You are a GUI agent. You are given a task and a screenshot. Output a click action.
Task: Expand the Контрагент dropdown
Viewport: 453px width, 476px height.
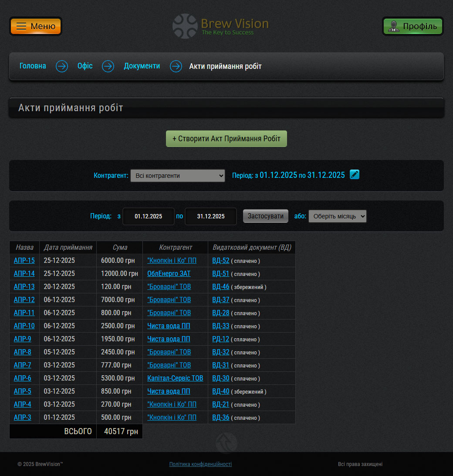click(x=178, y=176)
